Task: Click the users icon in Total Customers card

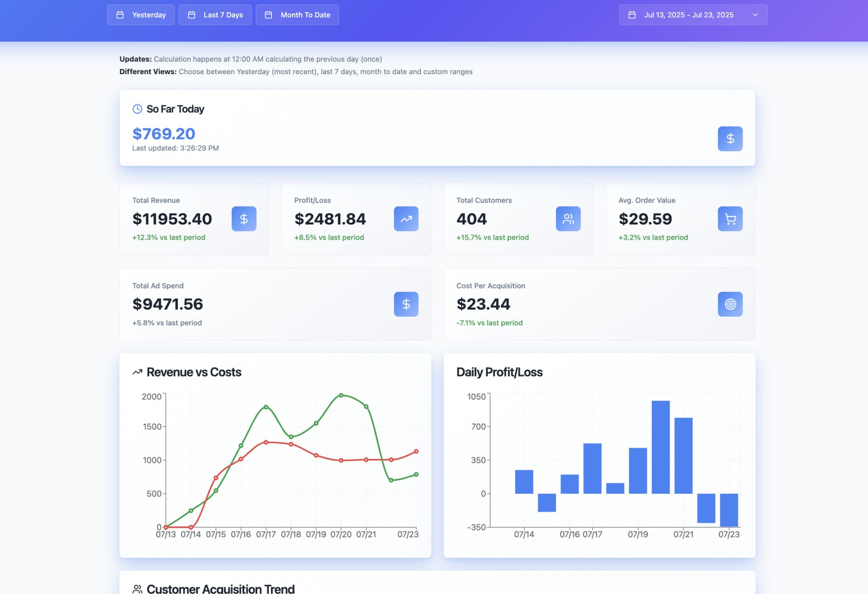Action: tap(568, 219)
